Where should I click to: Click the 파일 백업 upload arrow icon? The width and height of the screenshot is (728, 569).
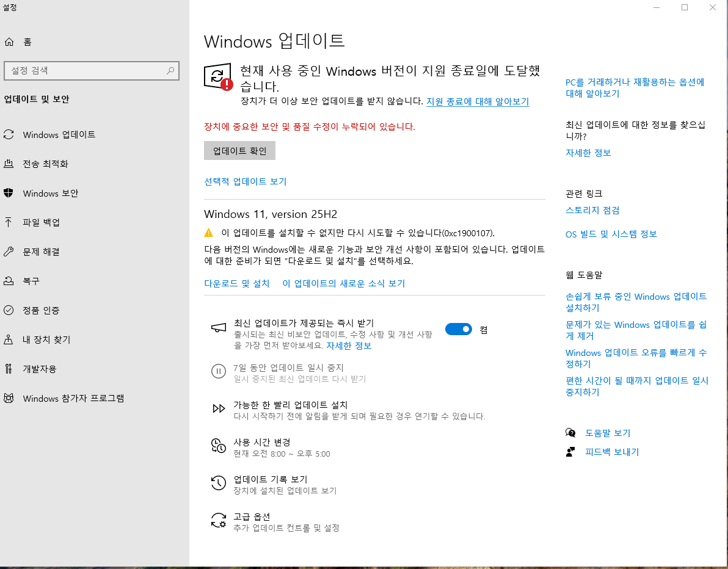(9, 222)
